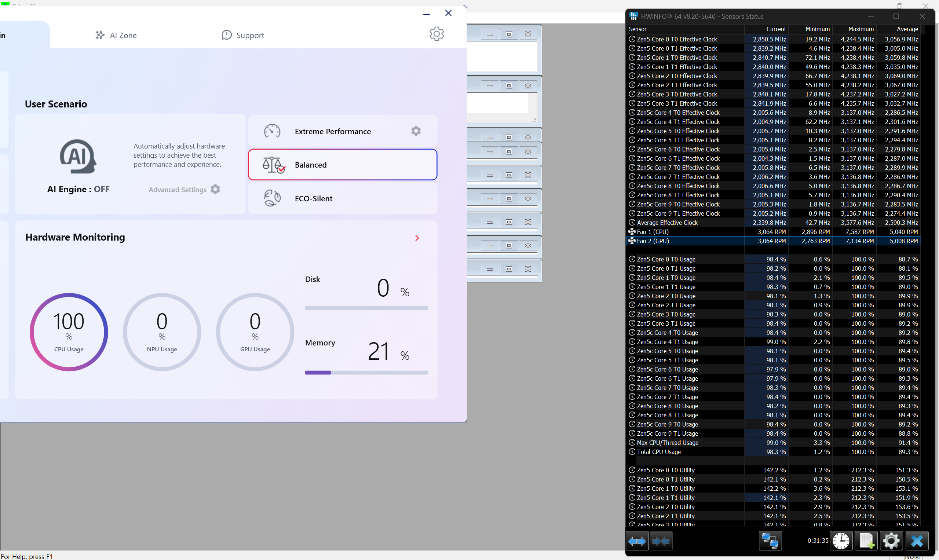Open HWiNFO sensor settings gear

tap(891, 541)
